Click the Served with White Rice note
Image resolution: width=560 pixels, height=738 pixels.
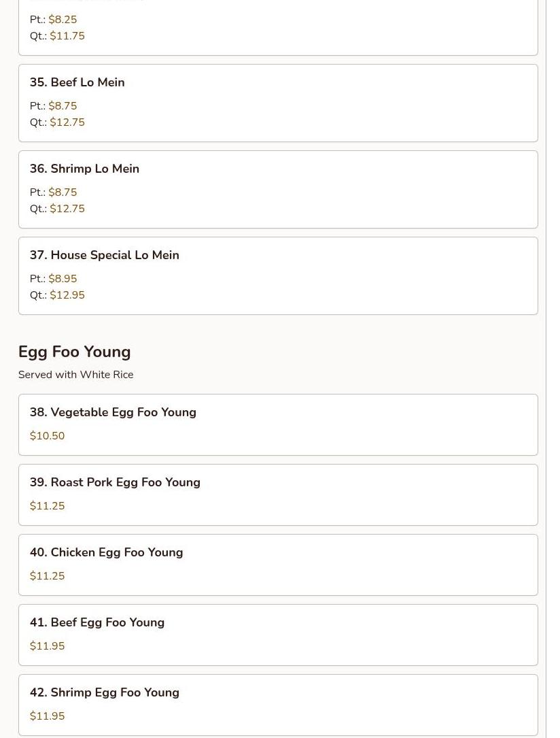point(75,375)
